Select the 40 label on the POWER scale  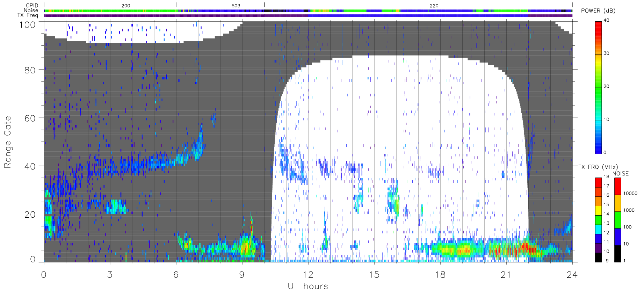click(x=606, y=20)
